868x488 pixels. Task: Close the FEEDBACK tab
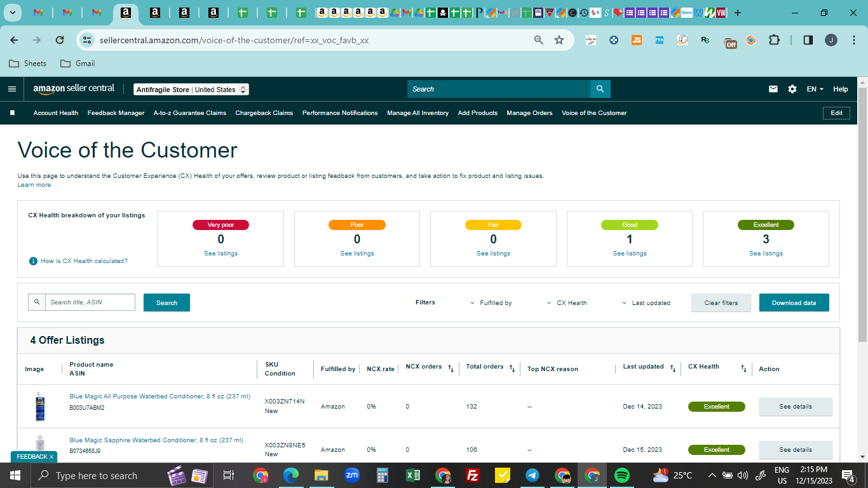(51, 457)
